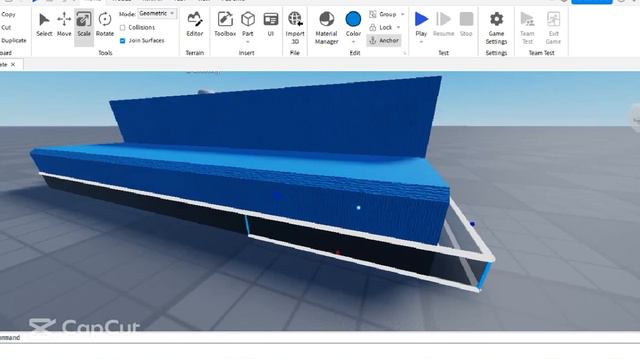Click dark blue scale handle near corner
This screenshot has width=640, height=360.
click(x=472, y=224)
